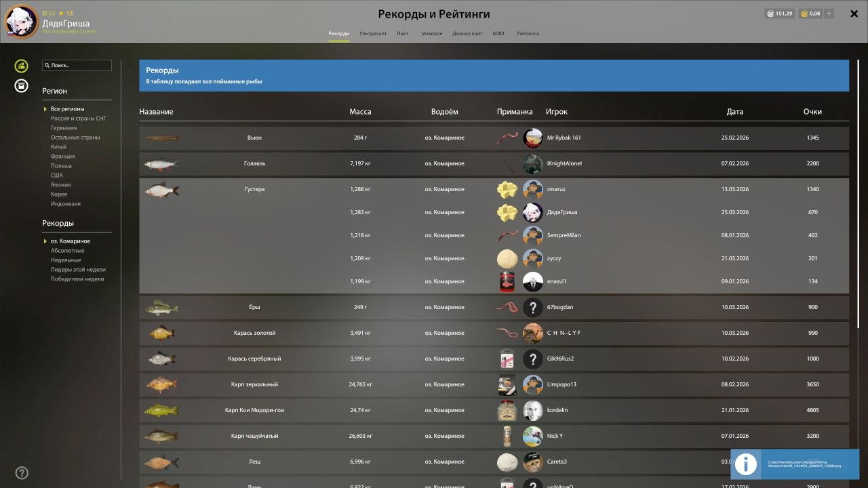Select the Германия region filter

[x=64, y=128]
